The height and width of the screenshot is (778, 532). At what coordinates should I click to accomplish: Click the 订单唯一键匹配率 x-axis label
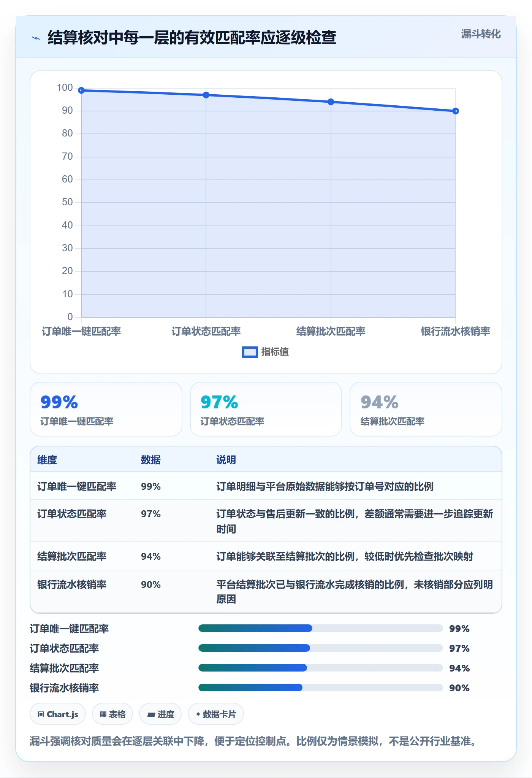[81, 332]
